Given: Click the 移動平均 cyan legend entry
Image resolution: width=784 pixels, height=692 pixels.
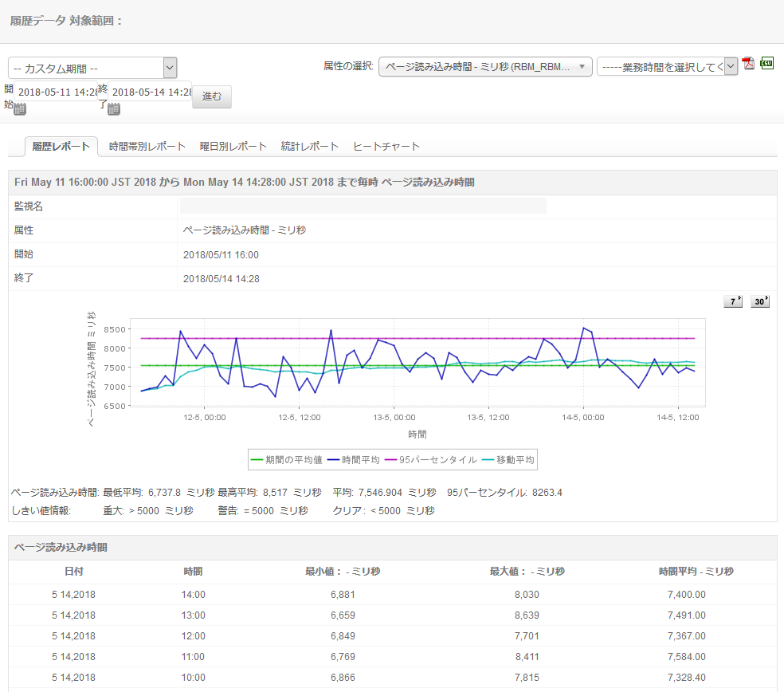Looking at the screenshot, I should 509,460.
